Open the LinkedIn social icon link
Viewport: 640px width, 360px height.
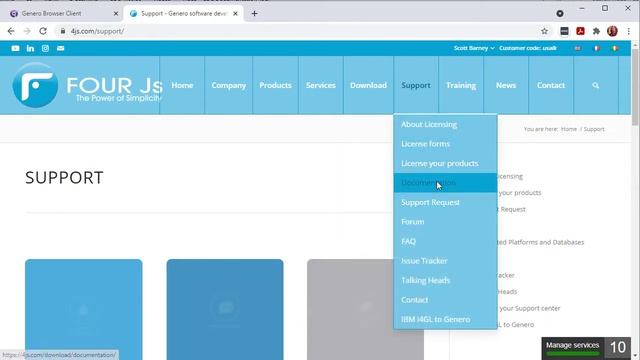pos(30,48)
